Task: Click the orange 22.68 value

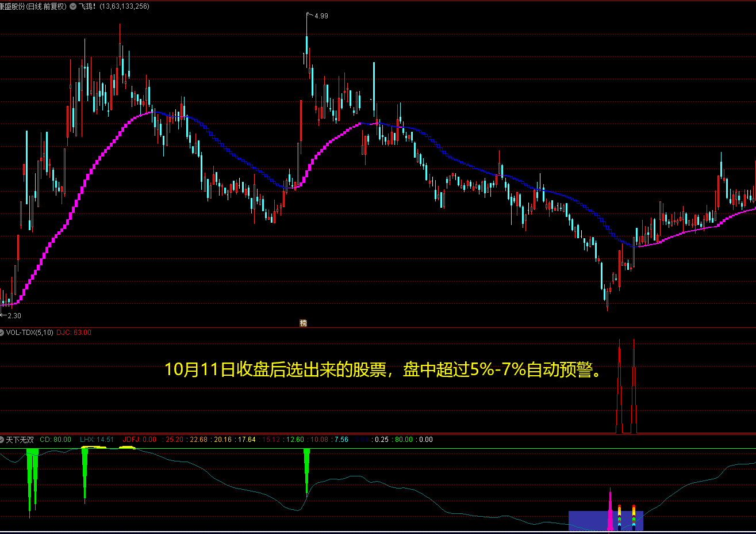Action: click(x=198, y=440)
